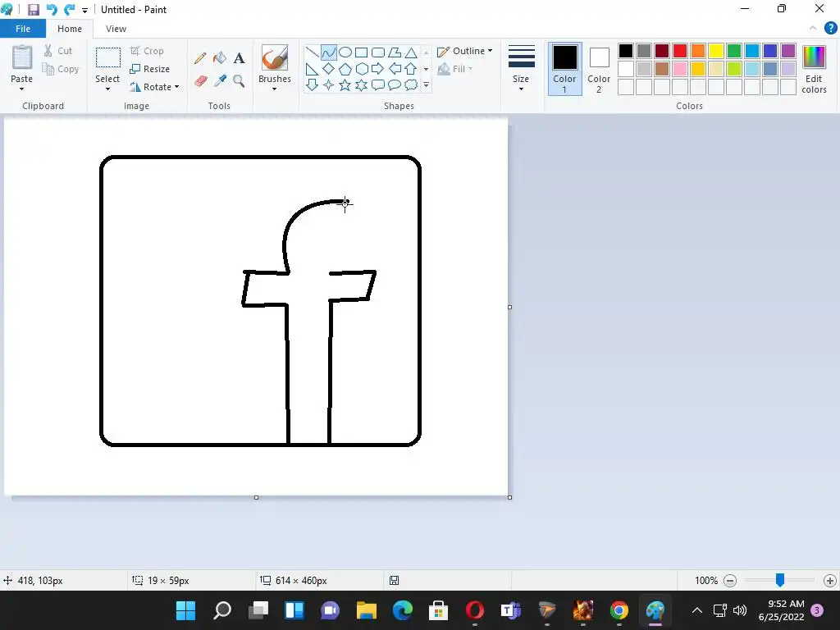
Task: Expand the Paste options arrow
Action: (x=21, y=89)
